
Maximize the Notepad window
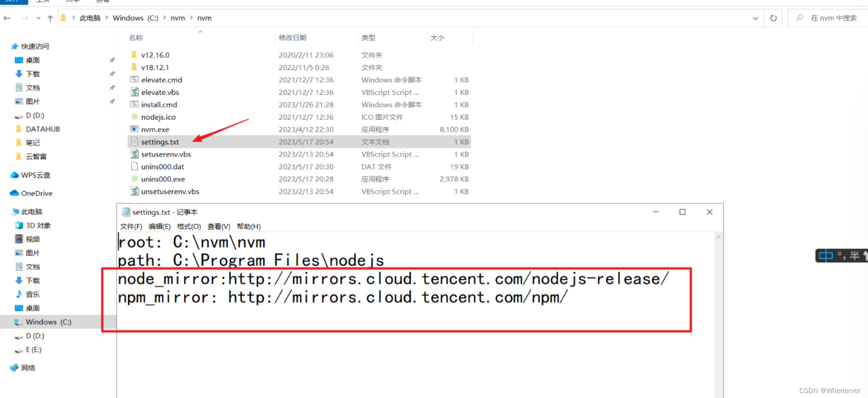(682, 212)
